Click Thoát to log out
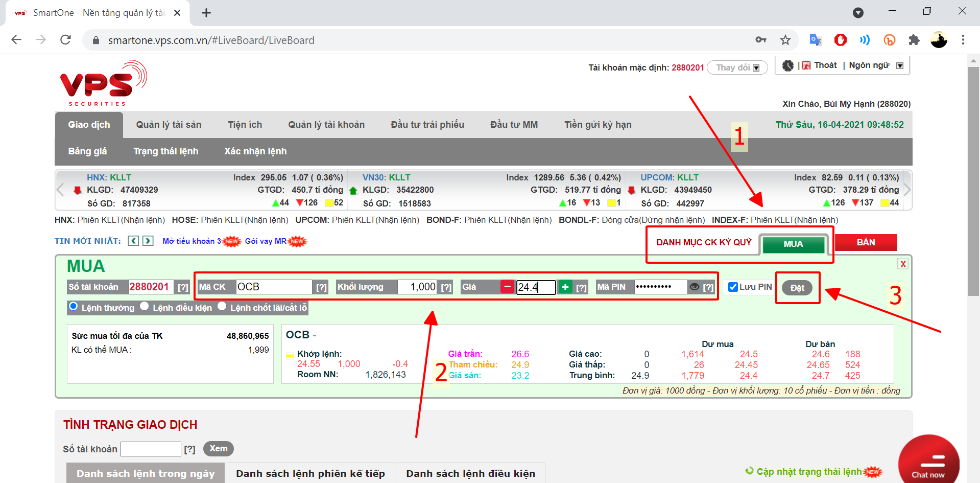Image resolution: width=980 pixels, height=483 pixels. click(825, 65)
